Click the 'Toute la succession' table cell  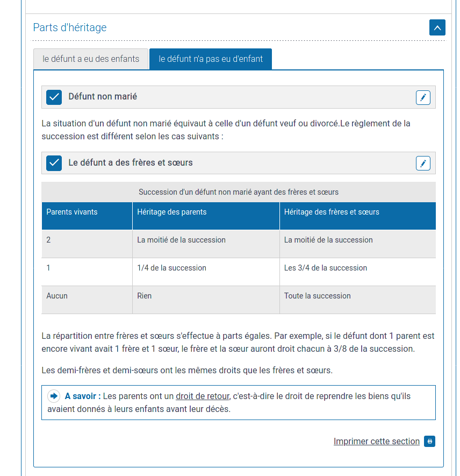(317, 296)
